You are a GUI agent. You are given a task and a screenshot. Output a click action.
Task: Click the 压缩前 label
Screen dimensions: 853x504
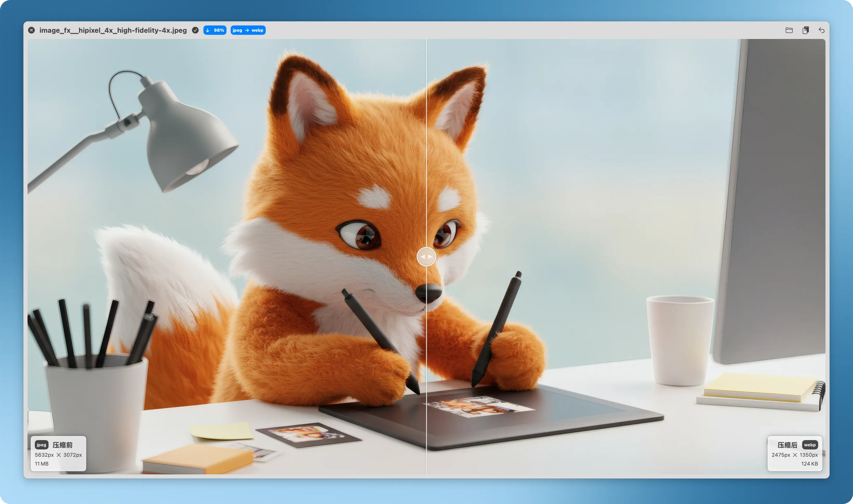63,445
